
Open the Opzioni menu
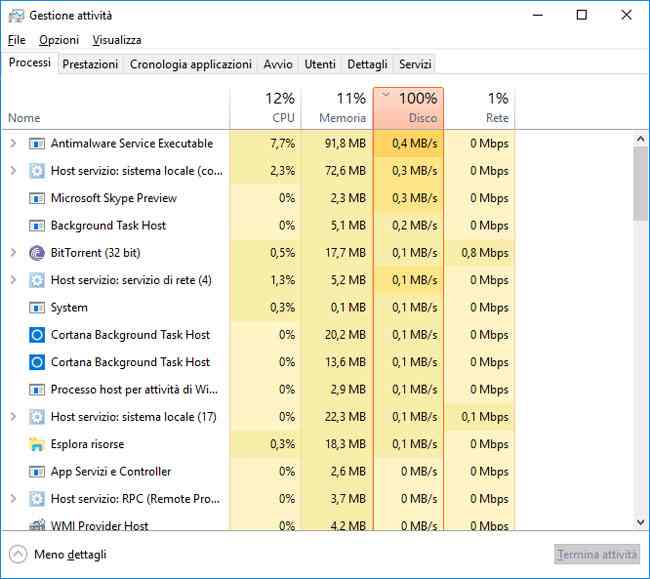59,40
